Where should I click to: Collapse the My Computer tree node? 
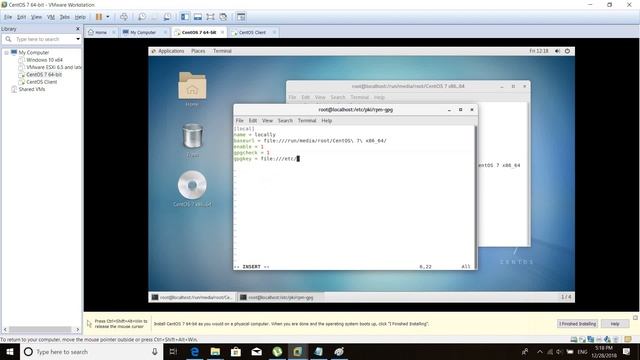pos(7,53)
